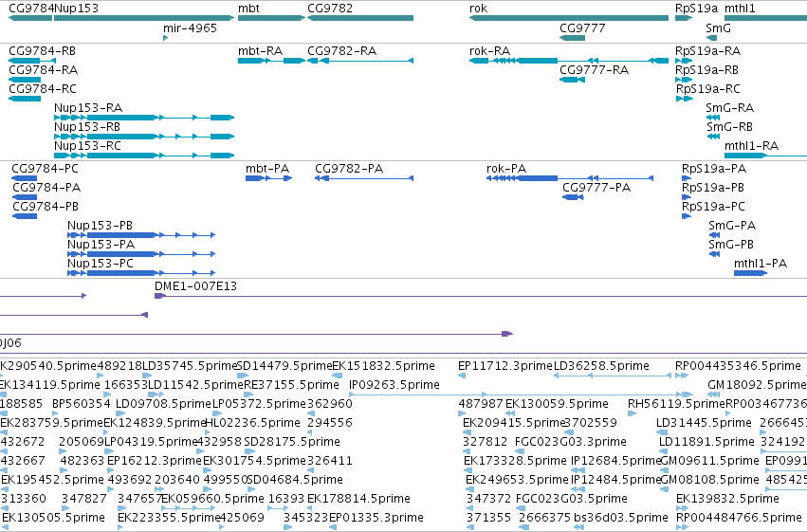Click the mbt gene feature bar

pyautogui.click(x=272, y=18)
